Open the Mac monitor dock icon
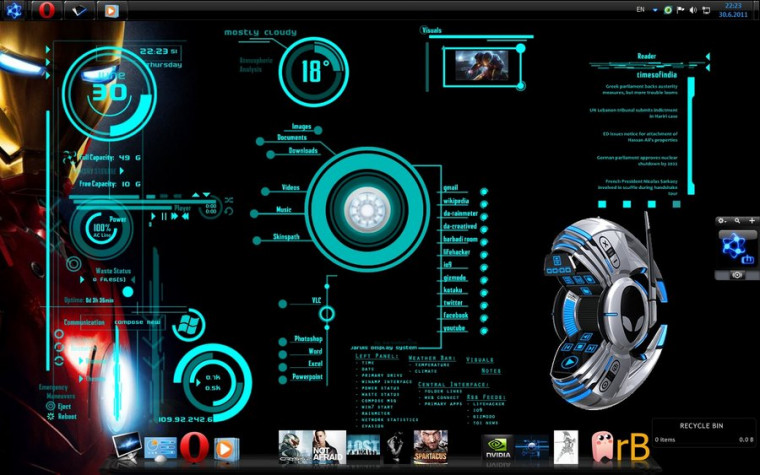The image size is (760, 475). pos(127,447)
